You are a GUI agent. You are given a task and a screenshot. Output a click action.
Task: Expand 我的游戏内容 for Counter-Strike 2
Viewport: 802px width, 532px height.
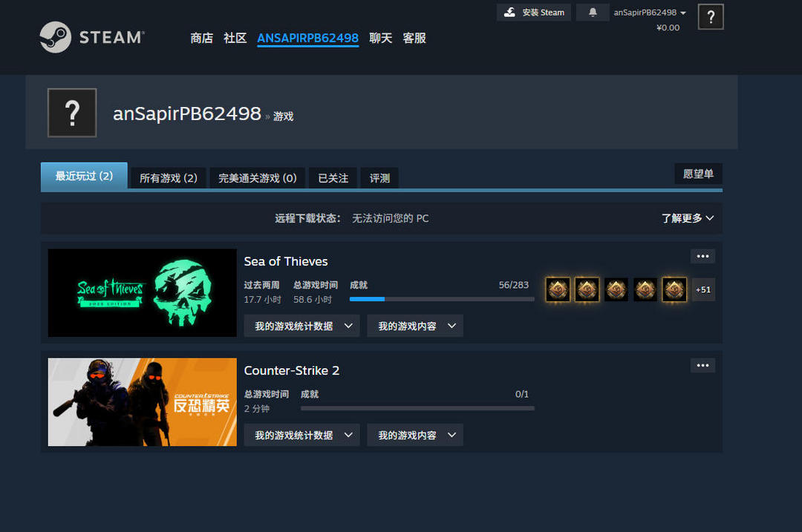(x=415, y=435)
